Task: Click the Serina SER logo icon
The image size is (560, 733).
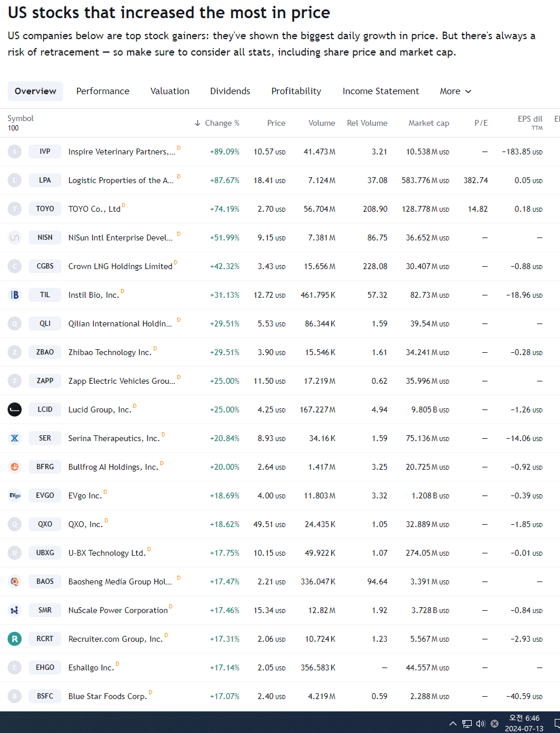Action: point(15,438)
